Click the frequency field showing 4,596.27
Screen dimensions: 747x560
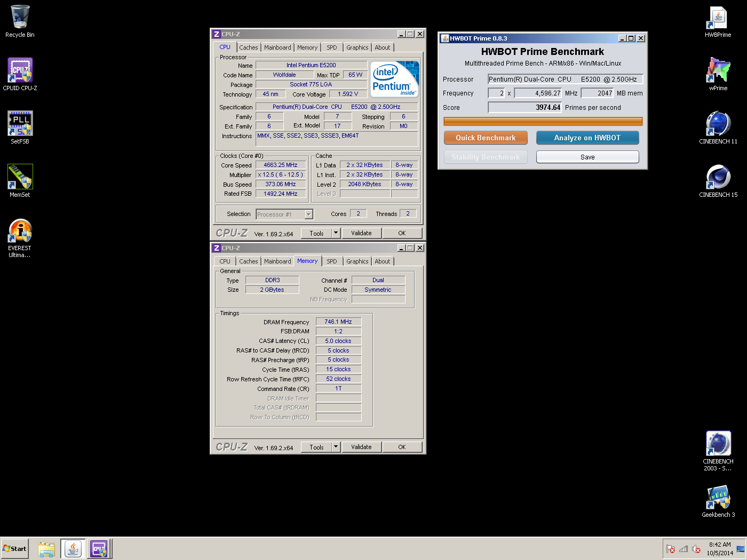538,93
